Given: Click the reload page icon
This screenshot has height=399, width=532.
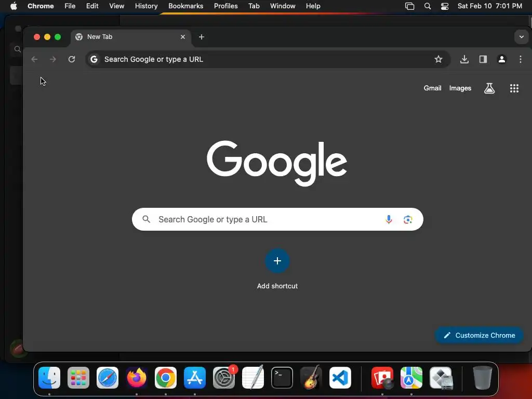Looking at the screenshot, I should click(x=72, y=59).
